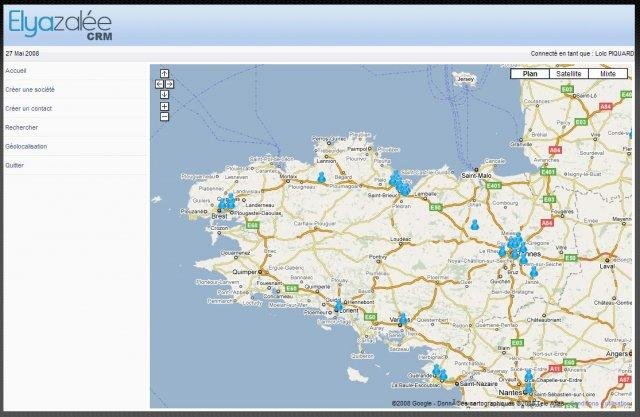Click the Saint-Nazaire city label
The width and height of the screenshot is (640, 417).
click(479, 384)
